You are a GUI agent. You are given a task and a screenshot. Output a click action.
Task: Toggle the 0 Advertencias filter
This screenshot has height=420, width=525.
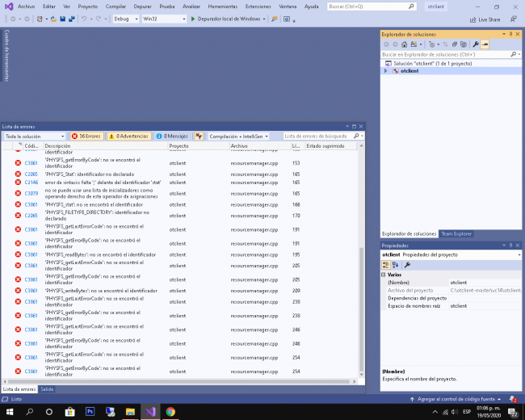[x=128, y=136]
